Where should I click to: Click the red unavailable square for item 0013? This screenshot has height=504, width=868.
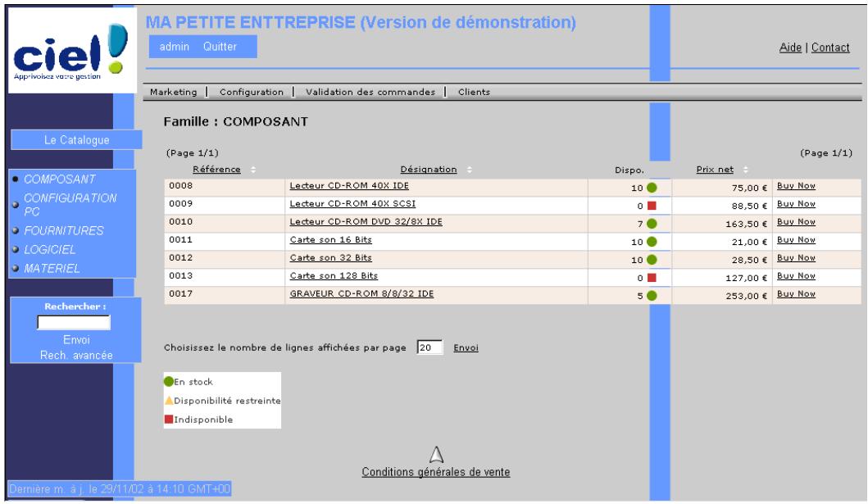pos(652,278)
